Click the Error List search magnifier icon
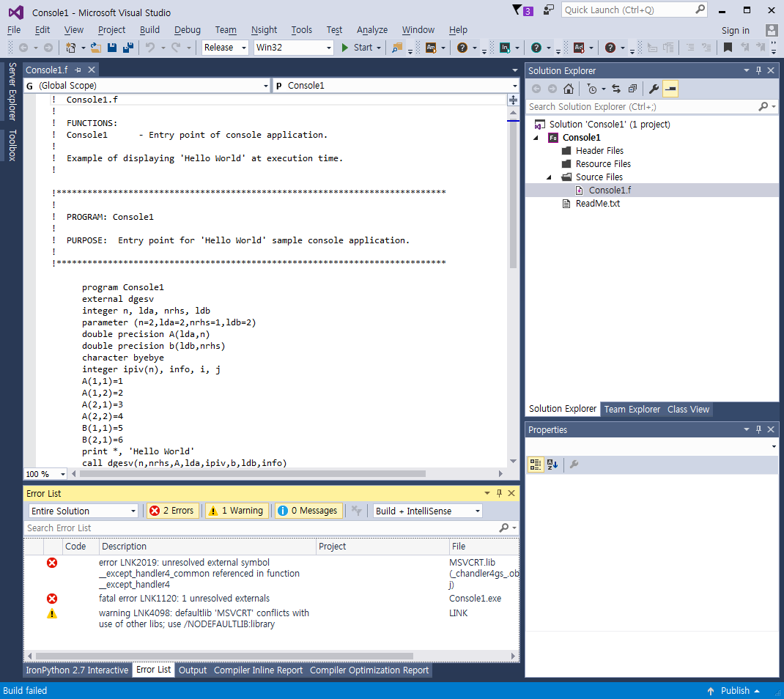 click(x=505, y=528)
